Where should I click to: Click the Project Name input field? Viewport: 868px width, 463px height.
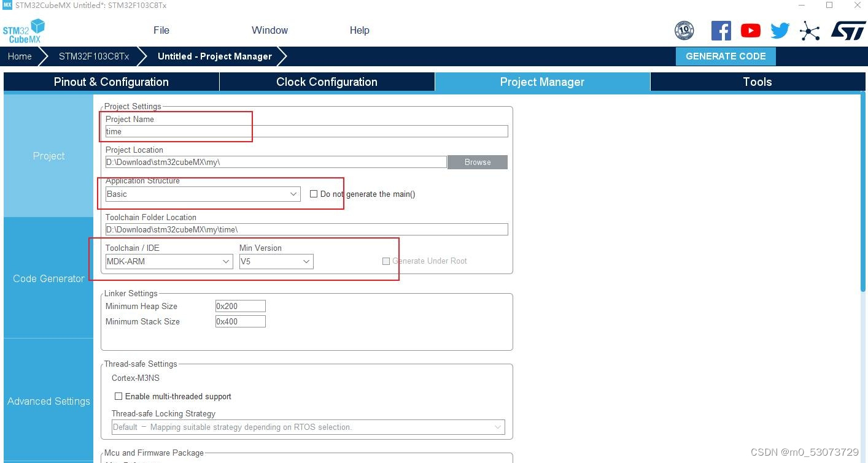pos(306,131)
